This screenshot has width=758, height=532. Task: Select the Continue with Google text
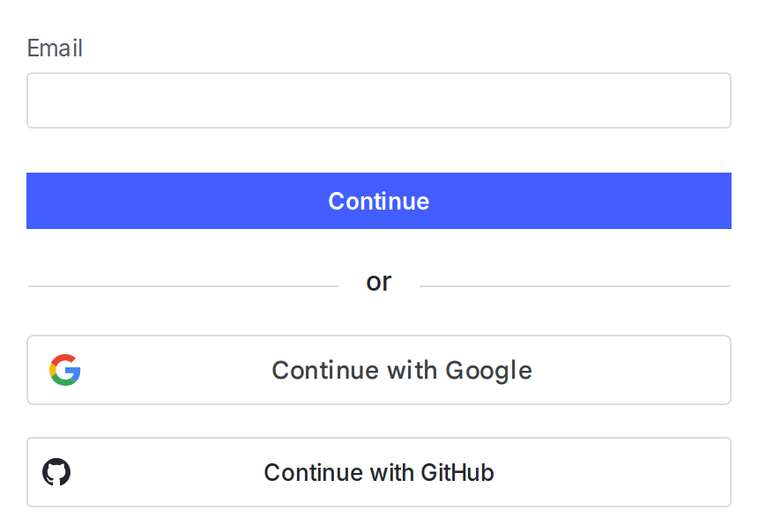click(402, 370)
